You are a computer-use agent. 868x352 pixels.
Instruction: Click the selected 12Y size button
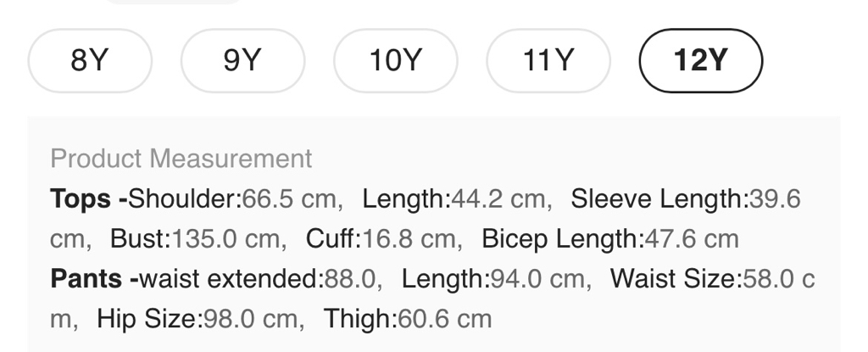tap(700, 61)
